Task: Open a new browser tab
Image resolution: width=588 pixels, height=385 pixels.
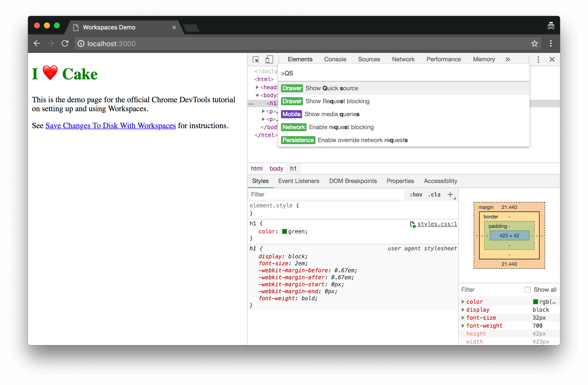Action: pos(191,28)
